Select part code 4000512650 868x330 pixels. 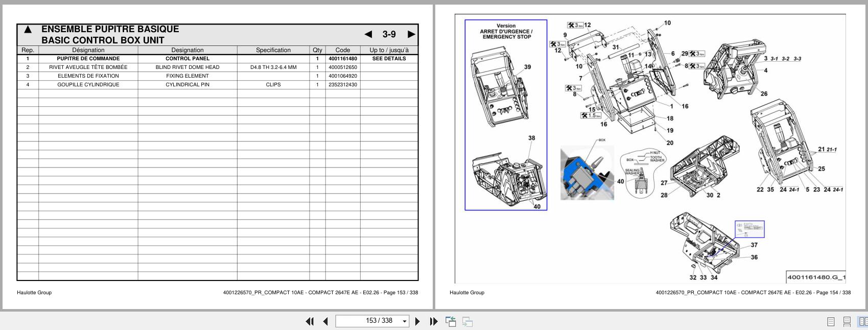343,67
